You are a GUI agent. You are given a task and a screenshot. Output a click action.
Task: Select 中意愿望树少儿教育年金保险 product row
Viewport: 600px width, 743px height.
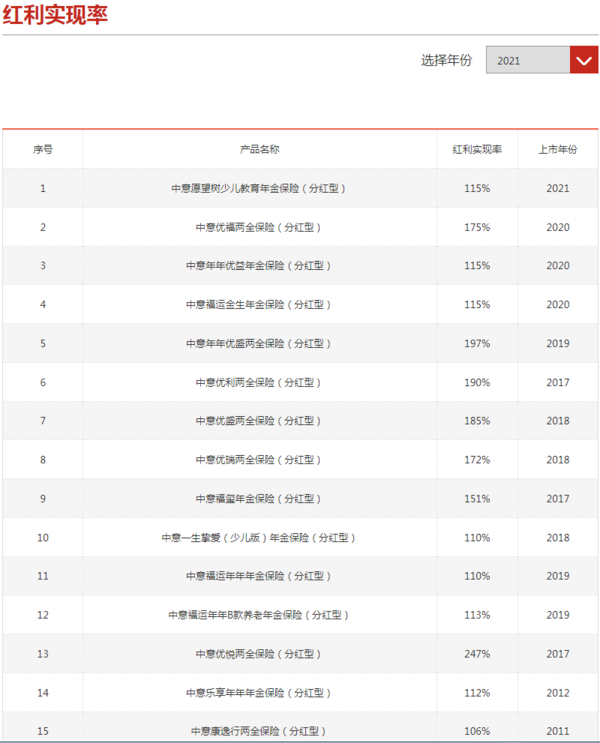300,189
